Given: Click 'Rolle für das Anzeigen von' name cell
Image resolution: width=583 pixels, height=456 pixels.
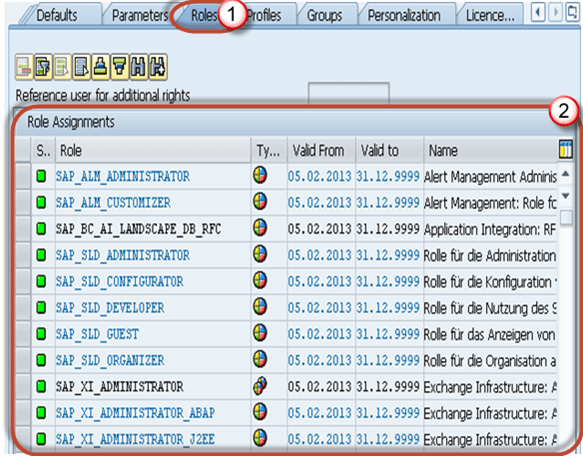Looking at the screenshot, I should (x=490, y=334).
